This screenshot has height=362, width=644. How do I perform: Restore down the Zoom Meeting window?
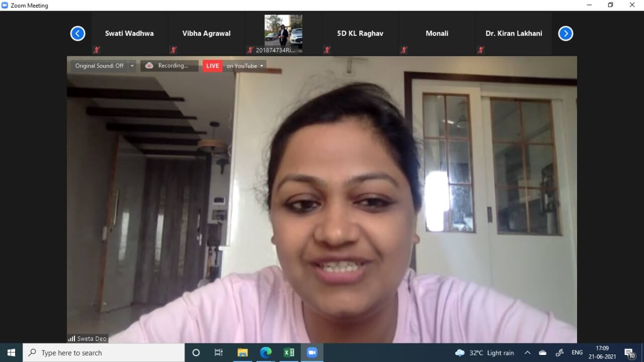click(x=611, y=5)
